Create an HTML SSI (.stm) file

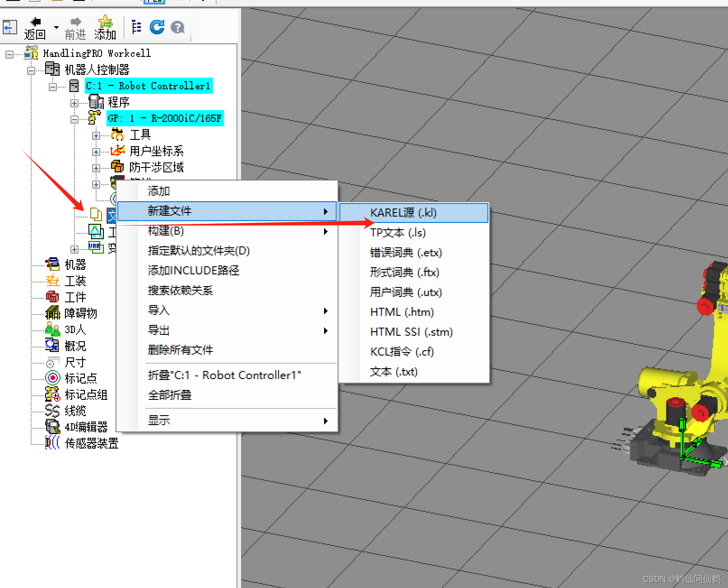414,332
